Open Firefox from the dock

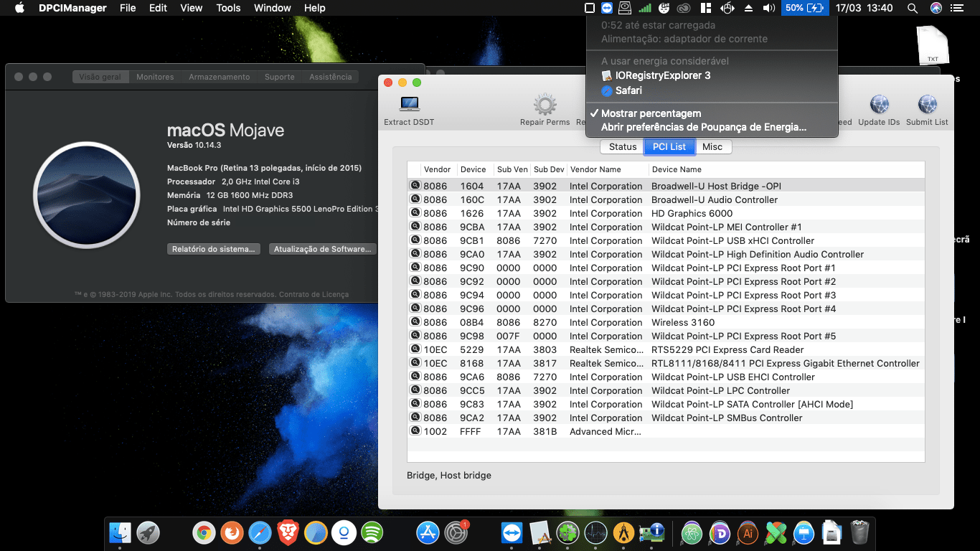tap(232, 533)
